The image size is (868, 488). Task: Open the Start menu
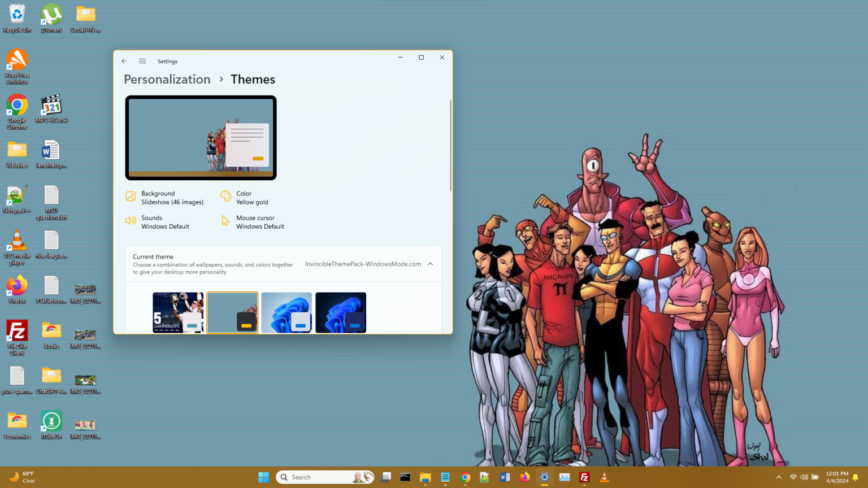(x=263, y=477)
